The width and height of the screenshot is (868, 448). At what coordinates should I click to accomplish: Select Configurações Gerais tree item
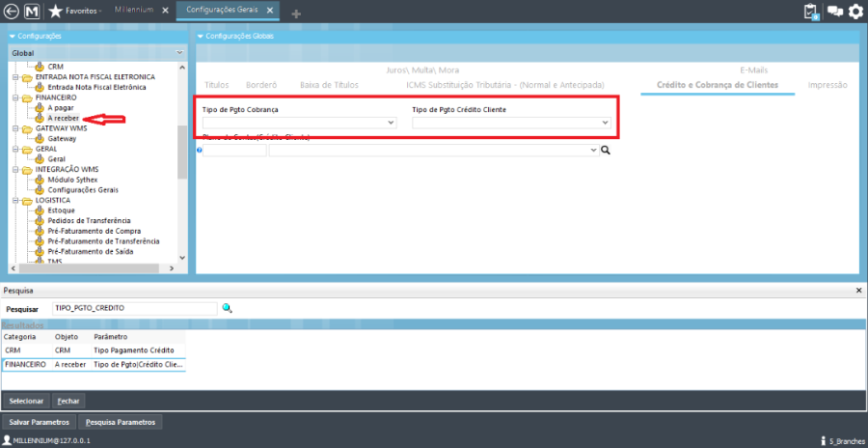coord(83,189)
